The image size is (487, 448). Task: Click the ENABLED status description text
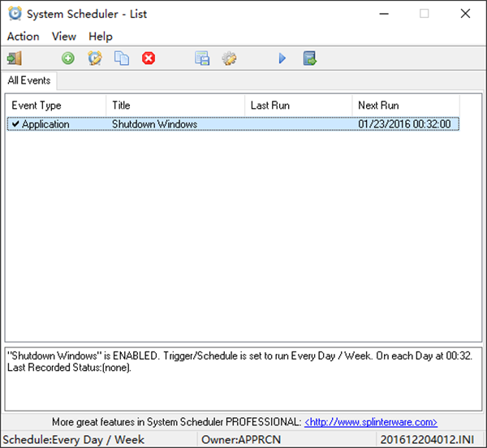pos(239,355)
